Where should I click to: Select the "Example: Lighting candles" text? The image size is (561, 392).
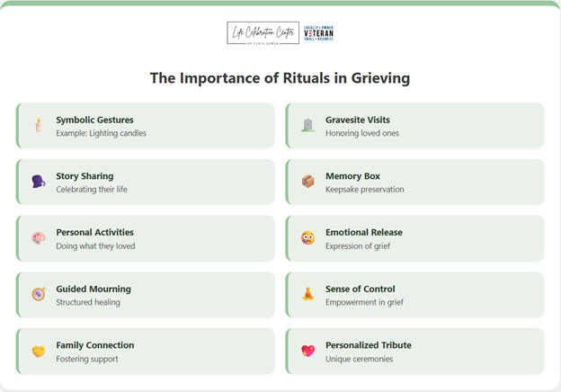point(101,133)
